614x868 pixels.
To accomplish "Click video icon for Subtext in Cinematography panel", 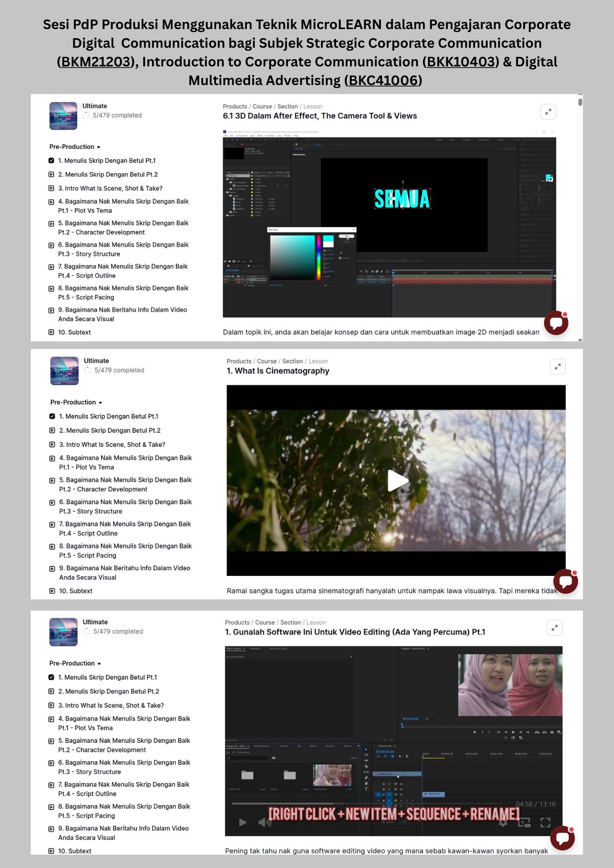I will click(x=52, y=591).
